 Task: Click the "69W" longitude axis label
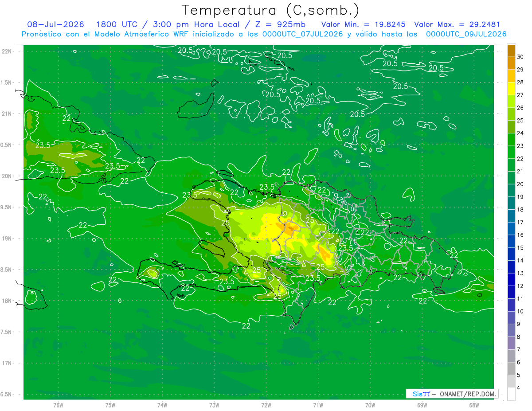point(422,405)
